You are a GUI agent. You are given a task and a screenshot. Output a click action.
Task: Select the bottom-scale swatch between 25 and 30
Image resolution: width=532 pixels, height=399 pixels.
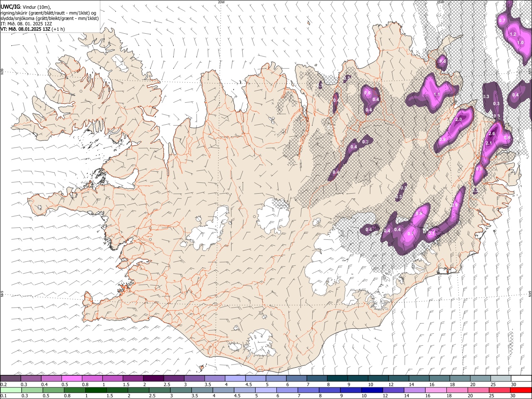pyautogui.click(x=500, y=390)
